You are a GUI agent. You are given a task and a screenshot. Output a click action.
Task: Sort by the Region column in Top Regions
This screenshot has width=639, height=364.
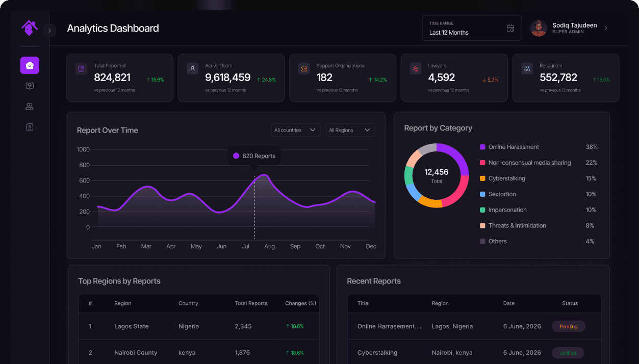pyautogui.click(x=123, y=303)
